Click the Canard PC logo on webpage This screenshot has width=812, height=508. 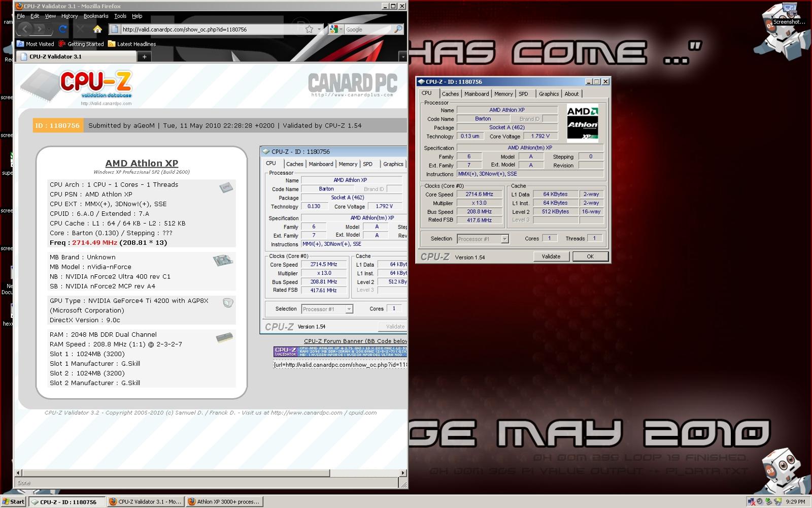(352, 85)
